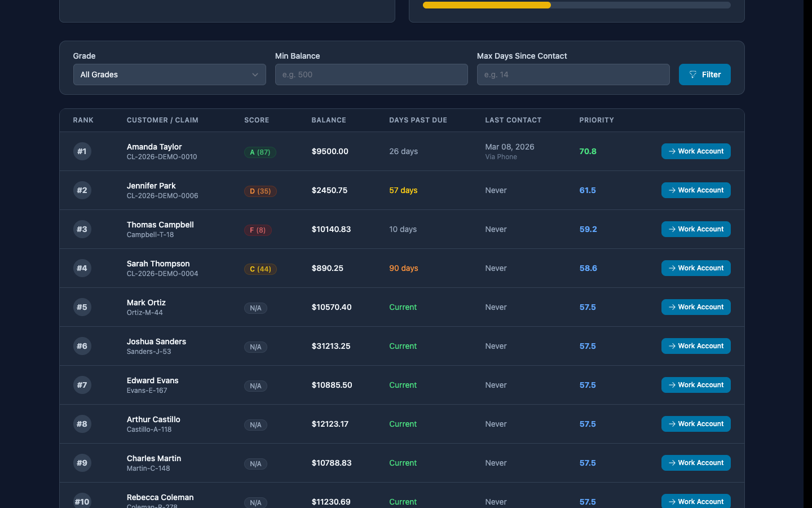Screen dimensions: 812x508
Task: Click the grade badge C (44) for Sarah Thompson
Action: (260, 269)
